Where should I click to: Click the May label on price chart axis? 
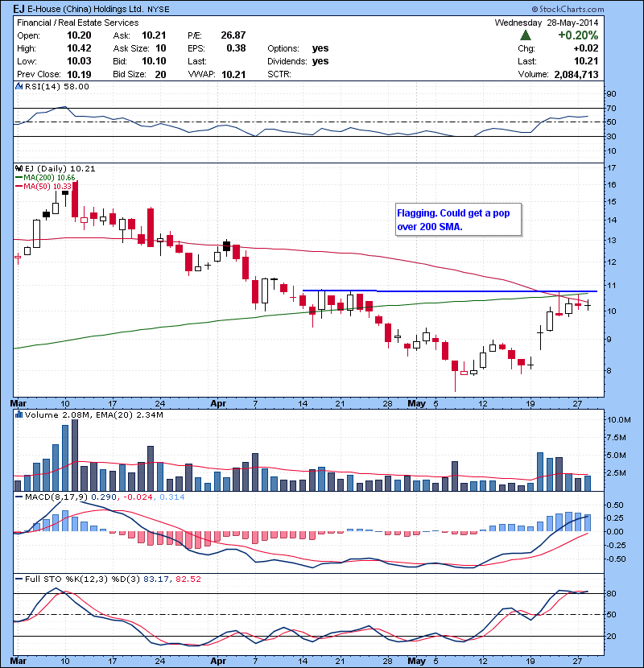point(416,403)
